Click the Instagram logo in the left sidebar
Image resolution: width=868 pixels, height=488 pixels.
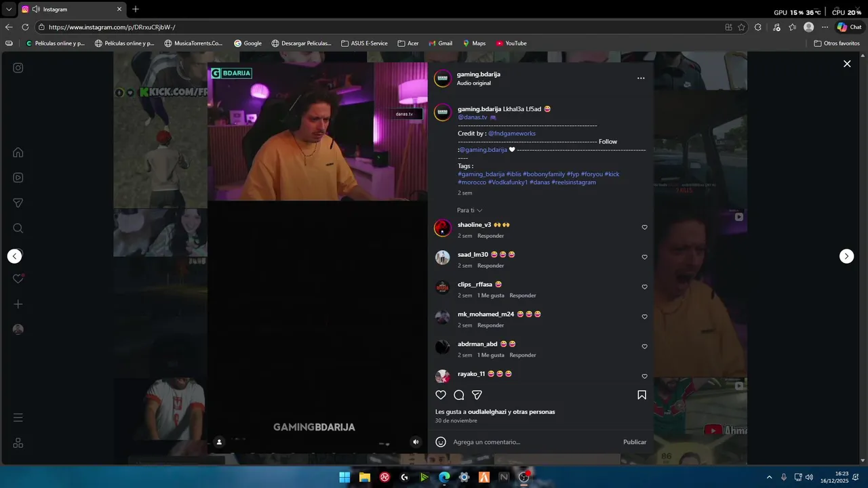tap(18, 68)
